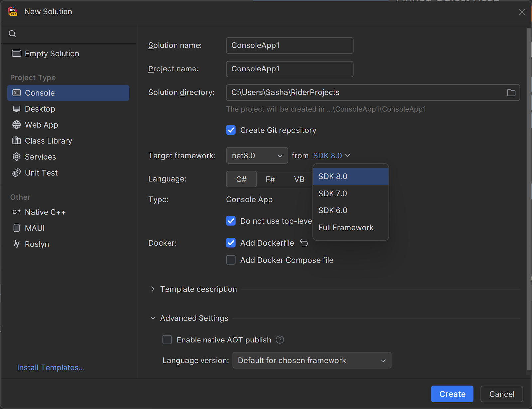Click the project creation path hint
532x409 pixels.
[x=326, y=109]
